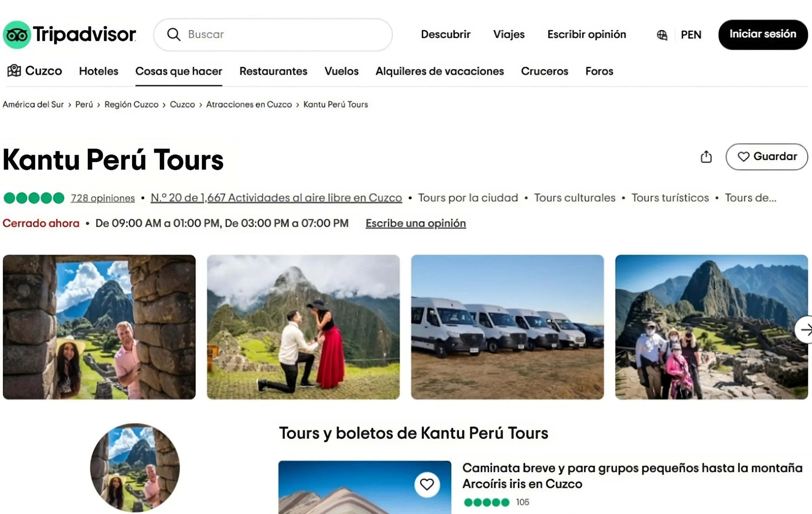Screen dimensions: 812x514
Task: Open the globe language icon
Action: 662,35
